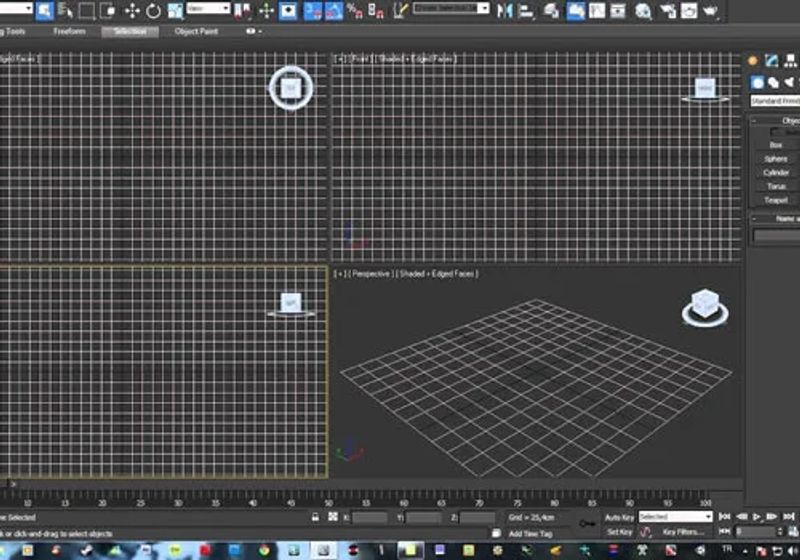Click the Box primitive button

click(x=776, y=145)
